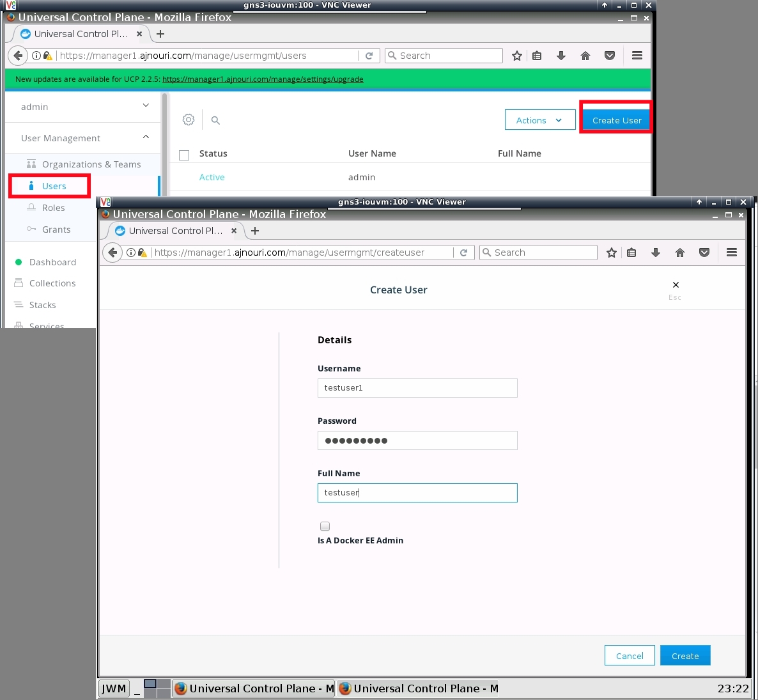Click the Create User button
This screenshot has height=700, width=758.
[x=616, y=120]
